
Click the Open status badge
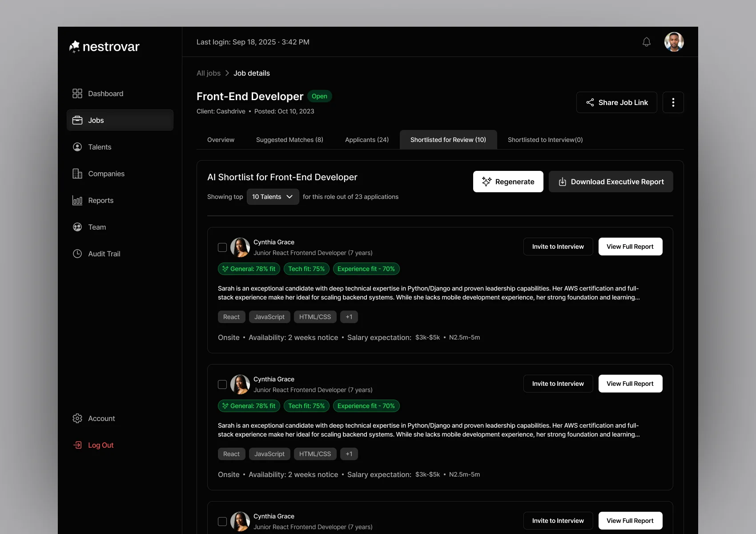coord(319,96)
